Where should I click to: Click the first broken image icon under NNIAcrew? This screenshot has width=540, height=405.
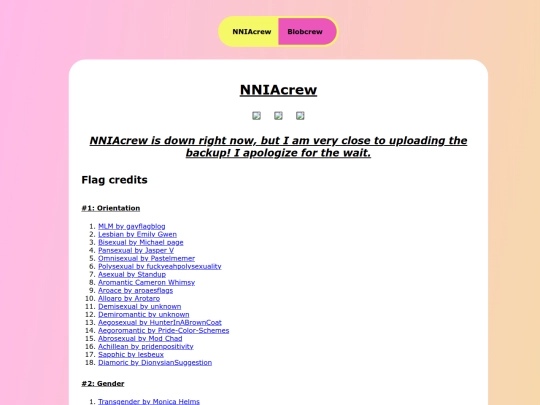tap(256, 116)
